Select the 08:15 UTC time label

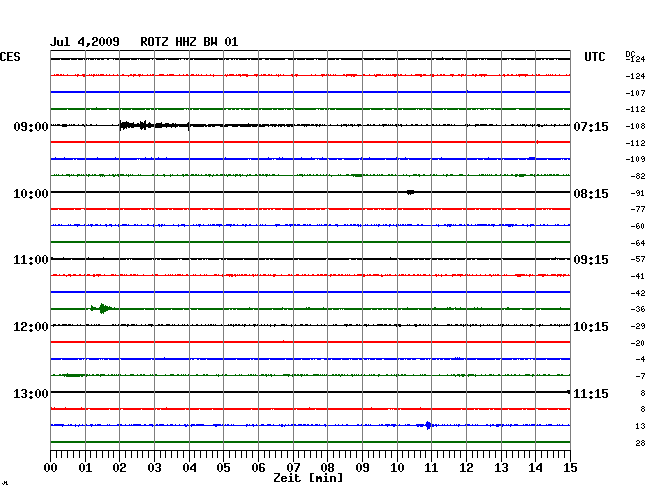591,194
